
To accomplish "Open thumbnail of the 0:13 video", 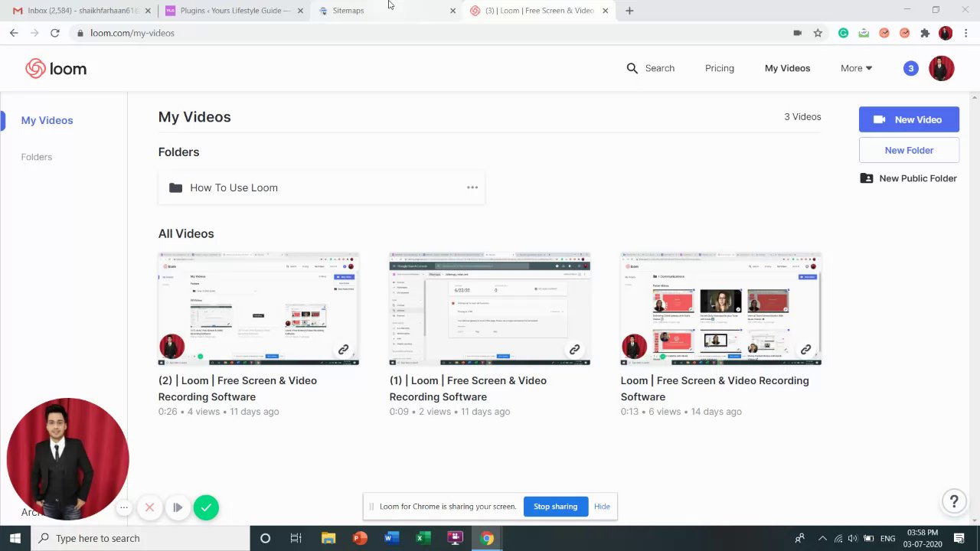I will click(721, 309).
